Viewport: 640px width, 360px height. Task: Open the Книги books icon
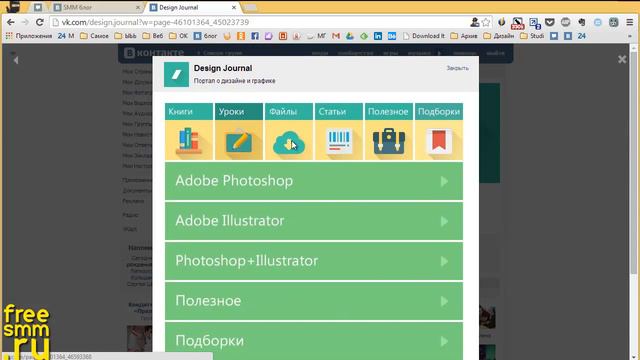pyautogui.click(x=189, y=141)
